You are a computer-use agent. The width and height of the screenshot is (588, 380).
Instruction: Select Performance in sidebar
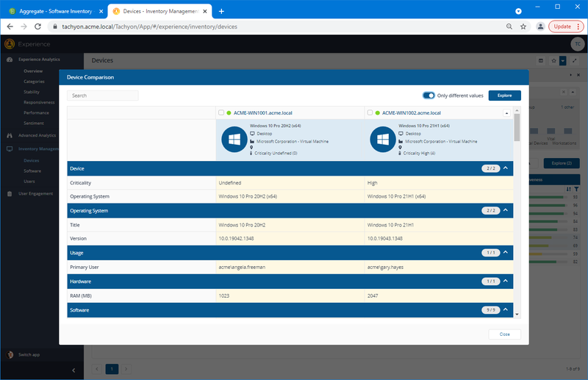36,112
